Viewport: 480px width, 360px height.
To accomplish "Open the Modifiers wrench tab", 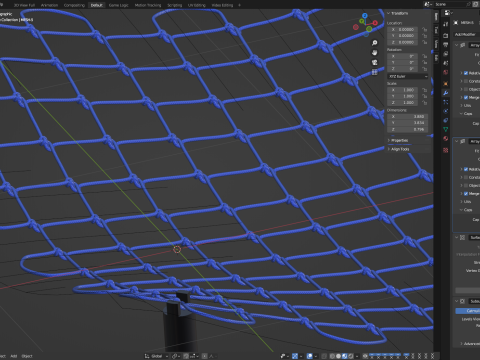I will 446,93.
